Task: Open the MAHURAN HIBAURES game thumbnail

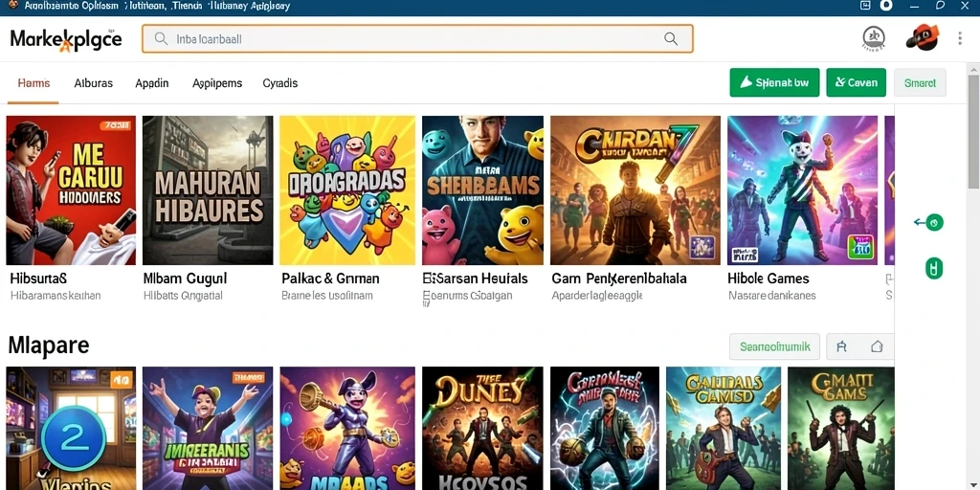Action: [x=208, y=190]
